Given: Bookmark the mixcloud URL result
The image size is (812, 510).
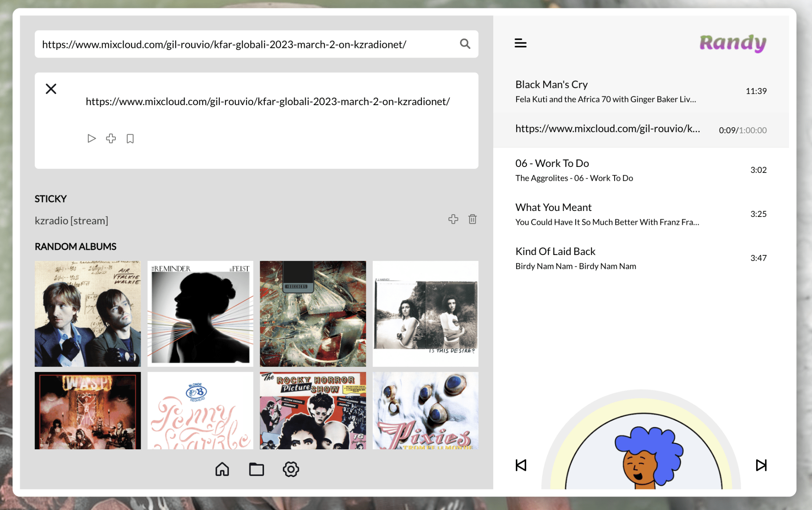Looking at the screenshot, I should pyautogui.click(x=130, y=138).
